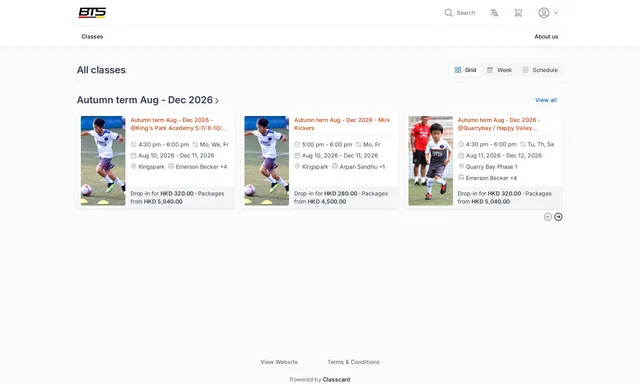Switch to Grid view
The width and height of the screenshot is (640, 384).
point(465,70)
